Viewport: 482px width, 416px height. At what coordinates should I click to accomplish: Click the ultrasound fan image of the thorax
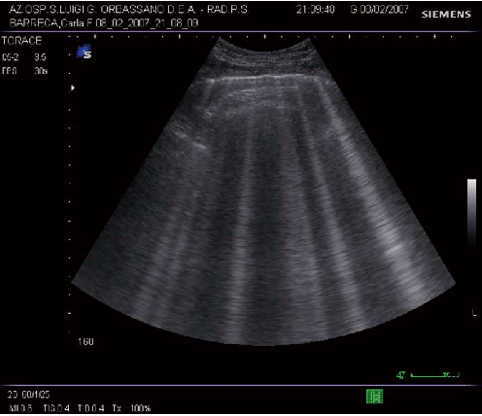[263, 192]
